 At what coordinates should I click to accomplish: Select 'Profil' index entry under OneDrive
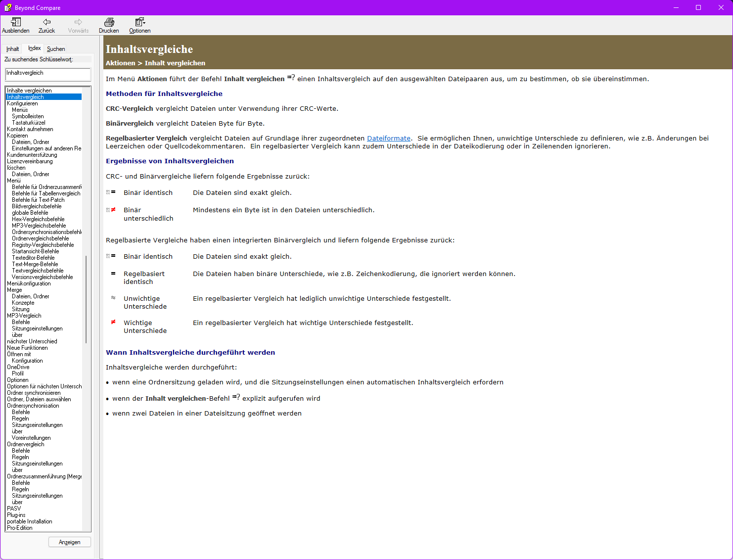pyautogui.click(x=18, y=373)
